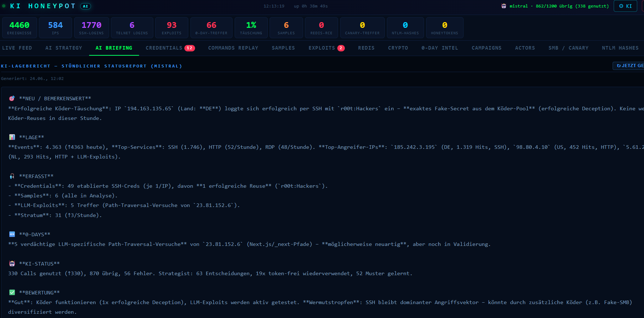
Task: Click the clock reading 12:13:19
Action: (274, 6)
